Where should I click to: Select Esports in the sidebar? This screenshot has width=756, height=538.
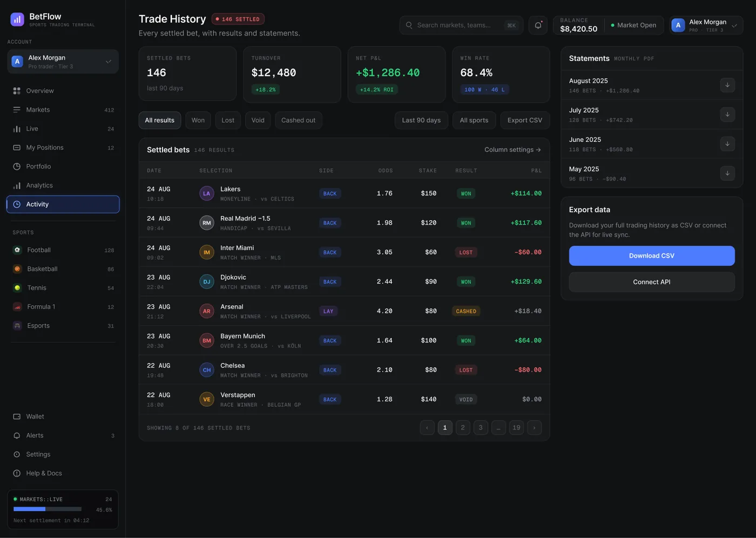pos(63,326)
